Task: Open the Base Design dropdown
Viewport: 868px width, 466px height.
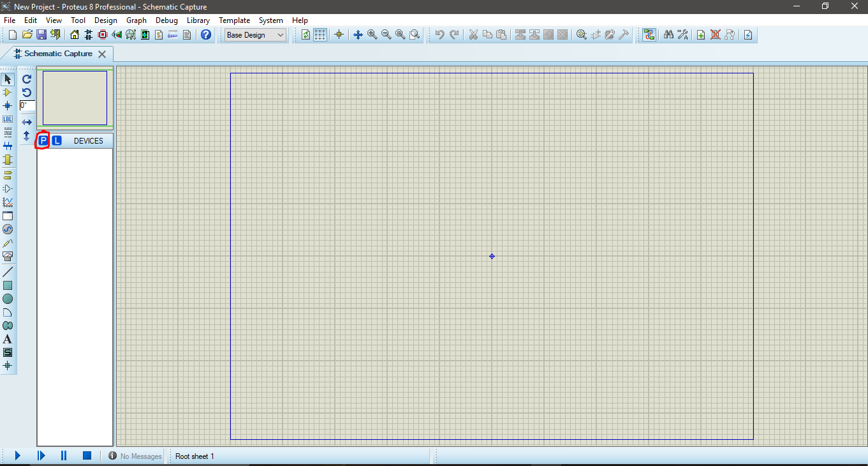Action: pos(254,35)
